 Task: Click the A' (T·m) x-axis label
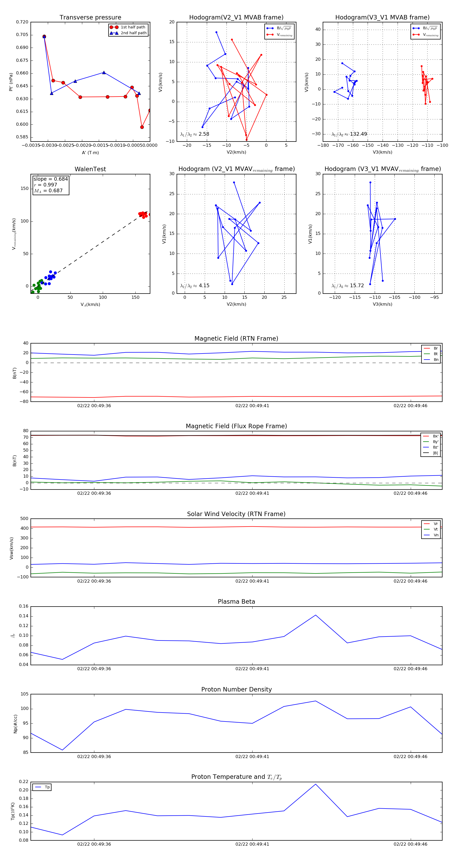click(90, 153)
